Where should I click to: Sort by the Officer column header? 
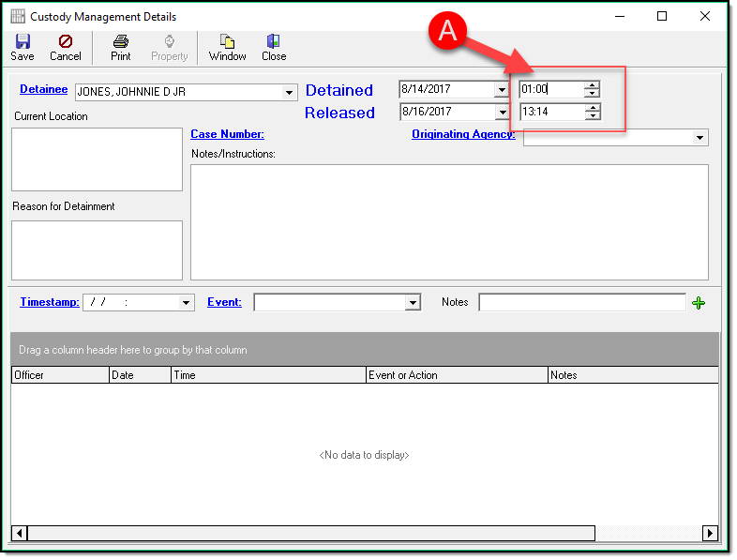[60, 375]
